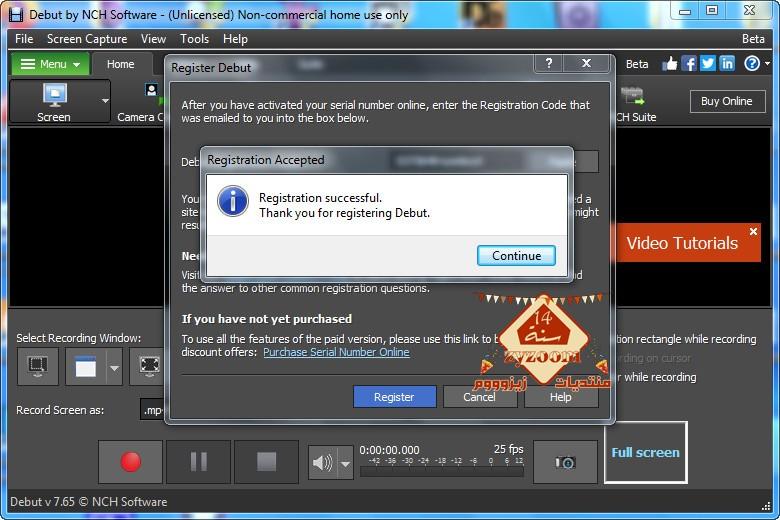Open the Video Tutorials banner

(682, 243)
